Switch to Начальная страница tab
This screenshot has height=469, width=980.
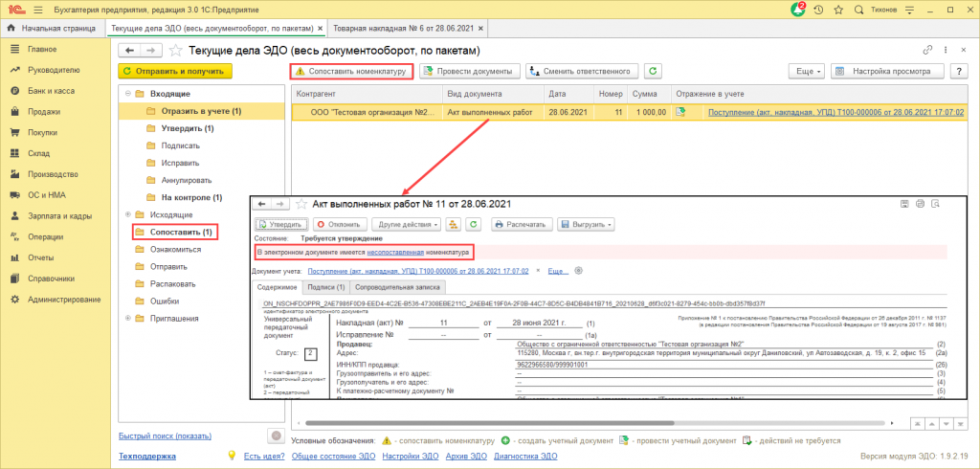pos(53,28)
